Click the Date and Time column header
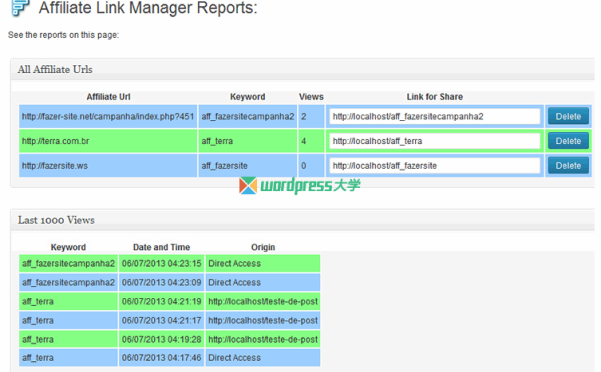Screen dimensions: 601x372 (161, 247)
